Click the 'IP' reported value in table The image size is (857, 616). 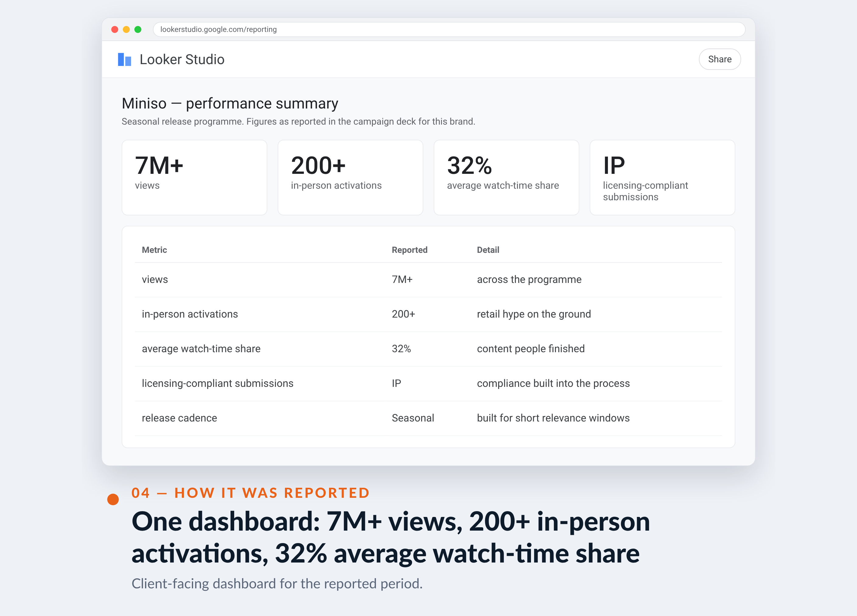pyautogui.click(x=396, y=383)
